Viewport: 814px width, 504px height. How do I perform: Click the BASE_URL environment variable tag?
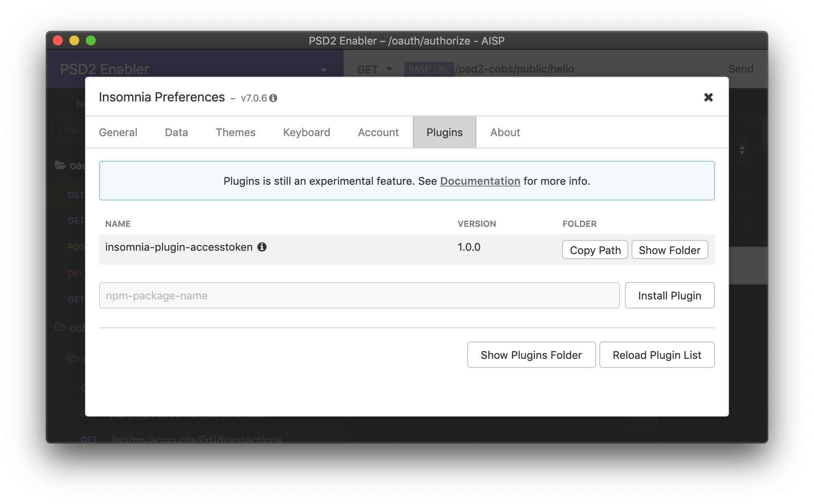pos(429,69)
